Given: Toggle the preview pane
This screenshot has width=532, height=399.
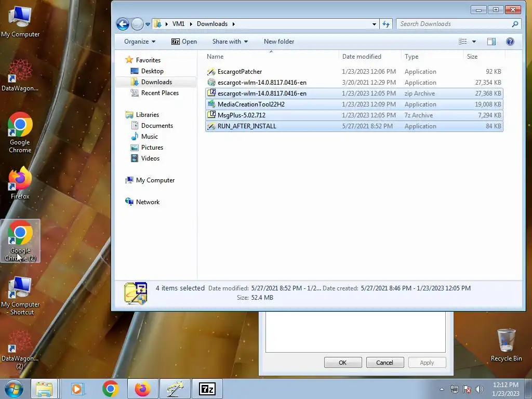Looking at the screenshot, I should [x=491, y=42].
